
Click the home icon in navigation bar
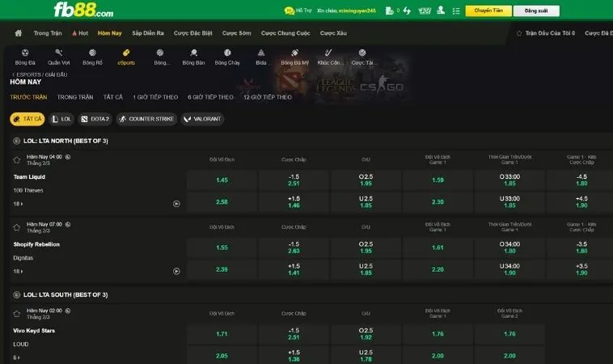click(x=19, y=33)
